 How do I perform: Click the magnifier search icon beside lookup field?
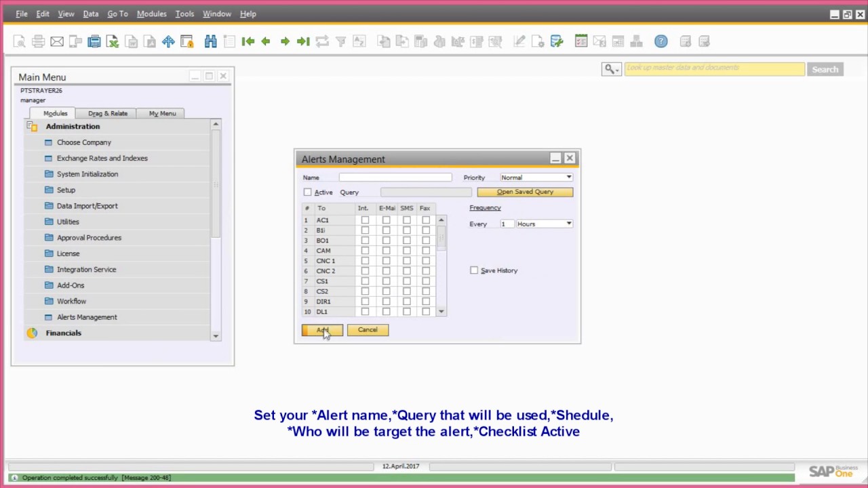611,69
